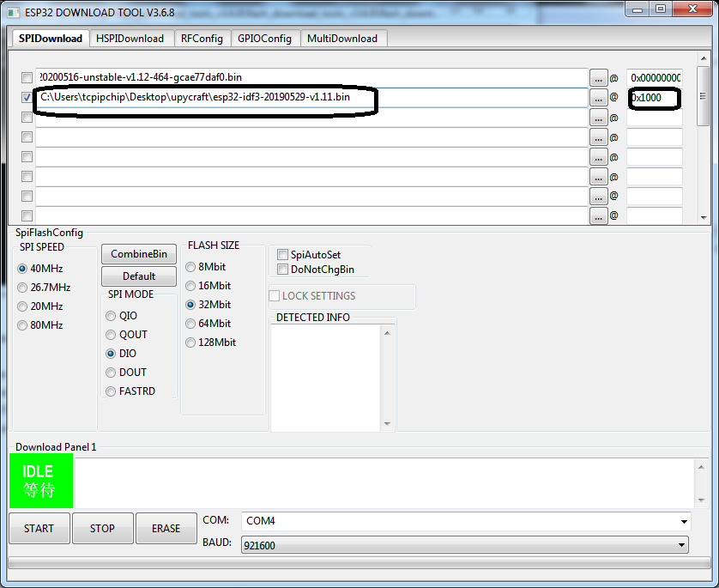
Task: Click the 0x00000000 address field
Action: pos(655,78)
